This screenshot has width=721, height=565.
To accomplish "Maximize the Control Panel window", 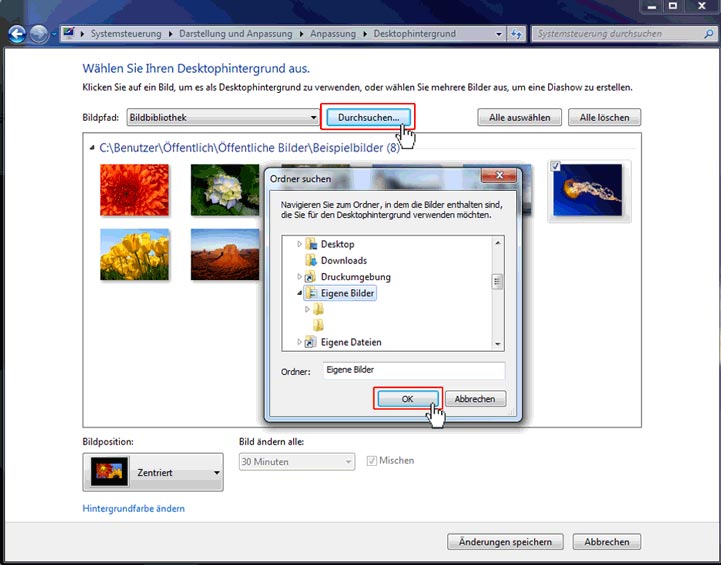I will click(673, 6).
